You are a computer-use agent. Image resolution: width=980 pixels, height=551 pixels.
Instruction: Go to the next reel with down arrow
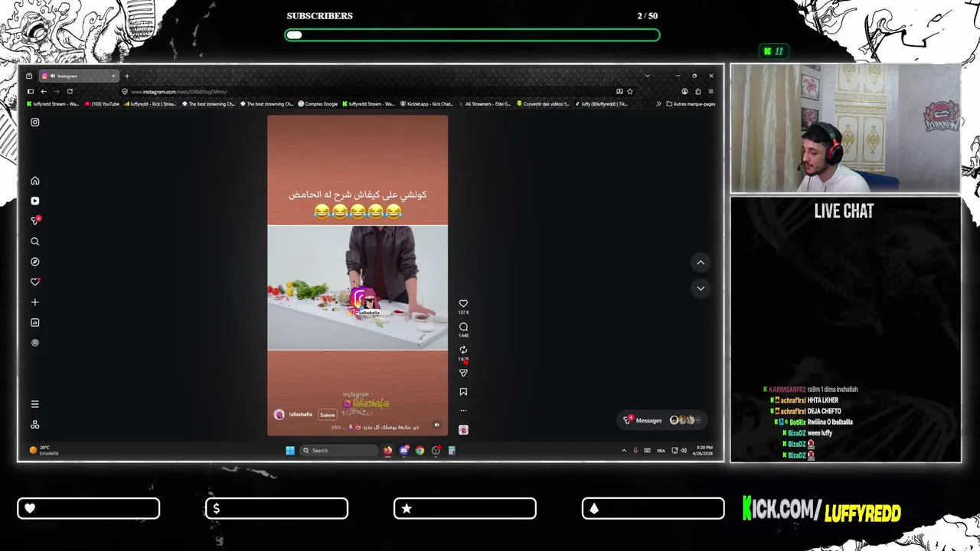click(700, 289)
